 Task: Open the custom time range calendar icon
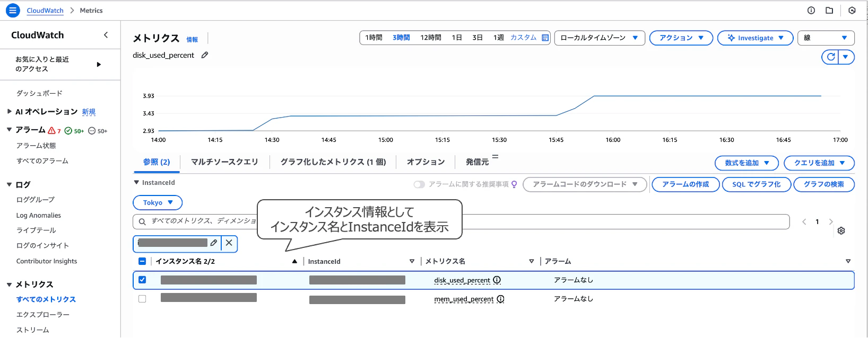(x=545, y=38)
